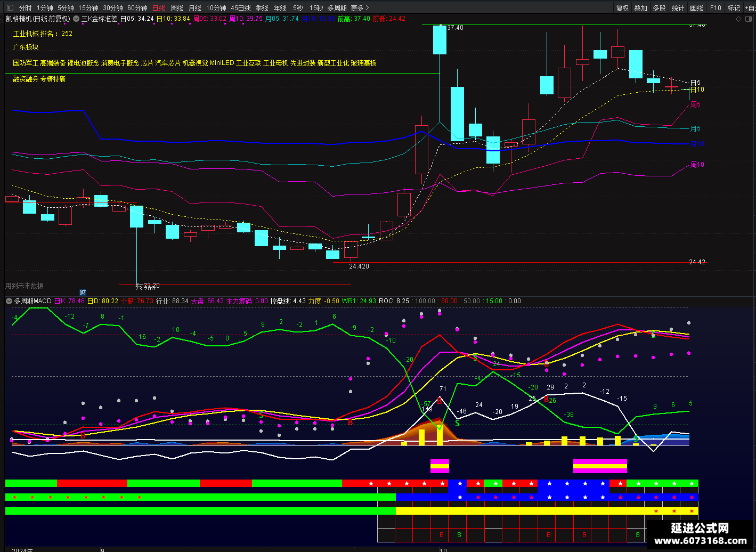Image resolution: width=756 pixels, height=552 pixels.
Task: Toggle the left sidebar panel icon
Action: 10,8
